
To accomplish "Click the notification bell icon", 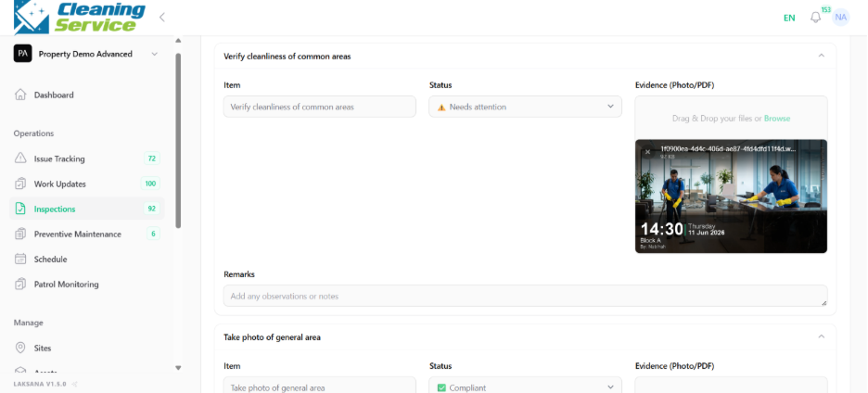I will [815, 18].
